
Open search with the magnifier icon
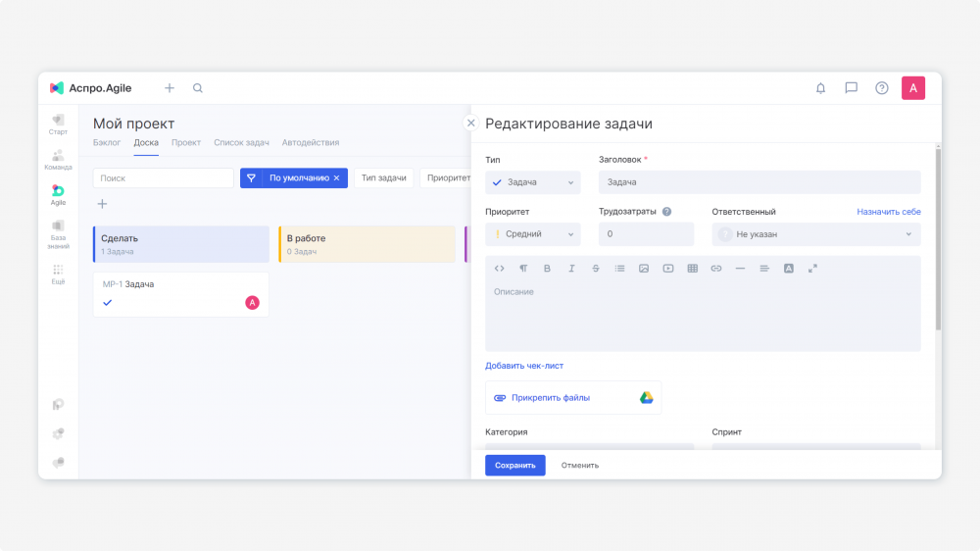[198, 88]
